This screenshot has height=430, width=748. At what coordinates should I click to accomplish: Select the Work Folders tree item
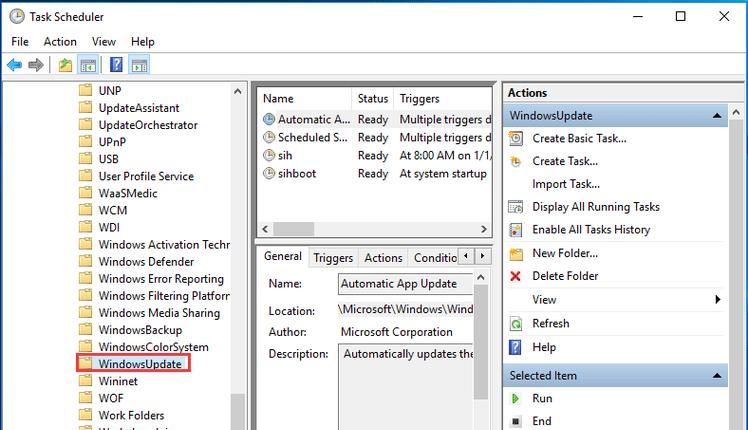pyautogui.click(x=131, y=415)
